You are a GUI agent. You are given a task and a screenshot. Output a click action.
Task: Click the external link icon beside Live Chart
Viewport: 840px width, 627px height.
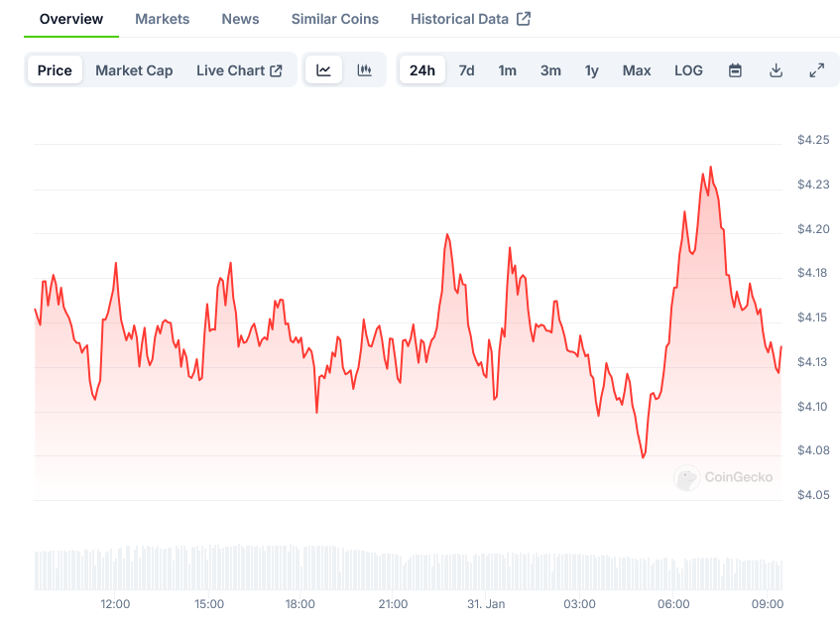click(277, 70)
